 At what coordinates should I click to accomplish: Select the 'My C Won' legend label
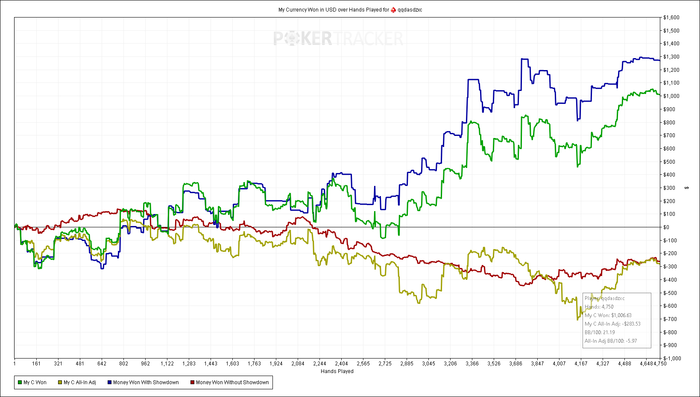(35, 383)
